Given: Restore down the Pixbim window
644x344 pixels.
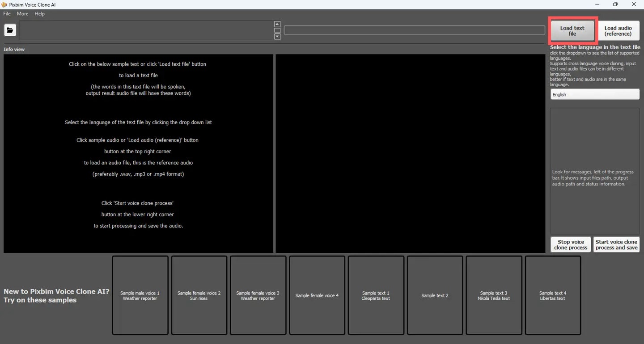Looking at the screenshot, I should [615, 4].
